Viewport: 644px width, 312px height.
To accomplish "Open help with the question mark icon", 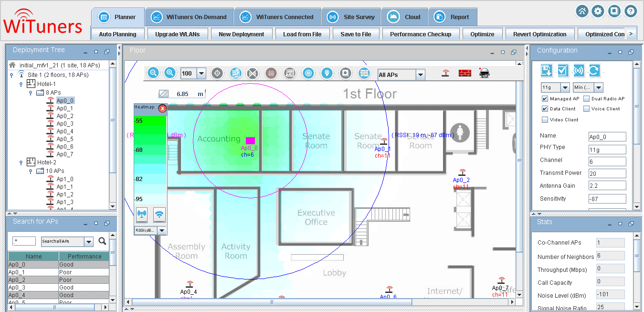I will [630, 11].
